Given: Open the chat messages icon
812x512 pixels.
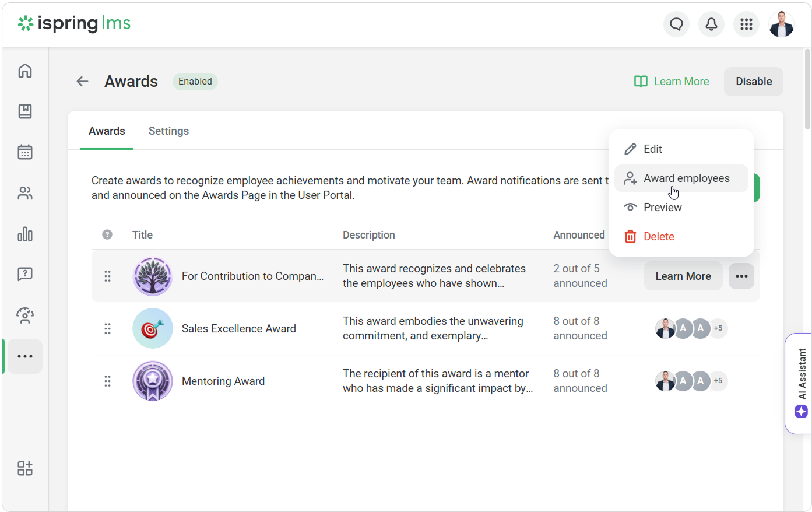Looking at the screenshot, I should pos(676,24).
